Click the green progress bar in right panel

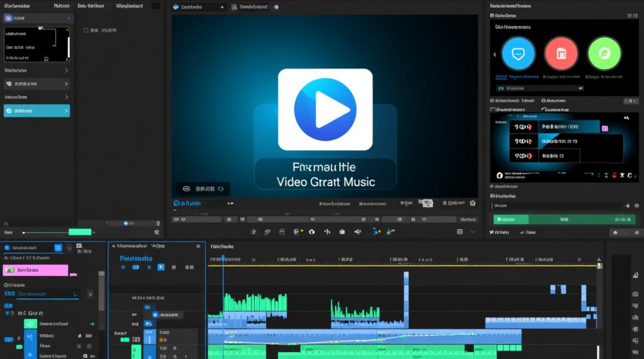point(563,219)
